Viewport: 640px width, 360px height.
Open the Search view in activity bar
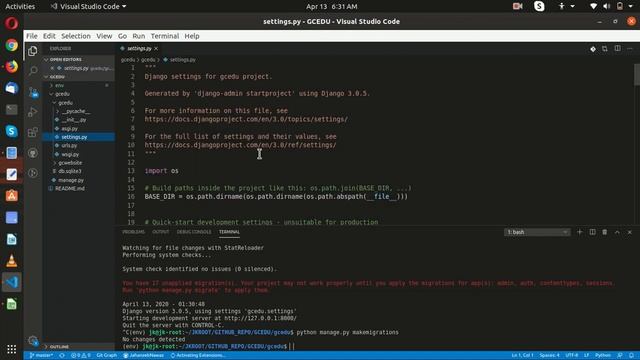33,71
